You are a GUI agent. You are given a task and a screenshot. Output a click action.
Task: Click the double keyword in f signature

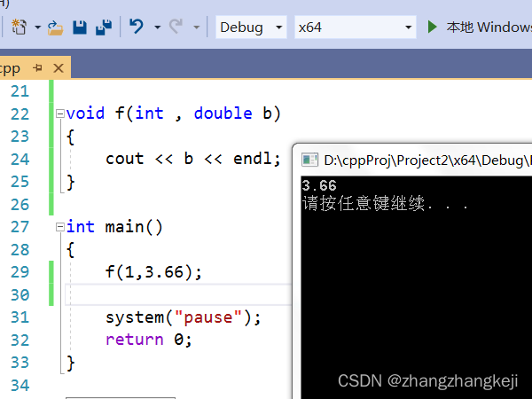[x=223, y=113]
